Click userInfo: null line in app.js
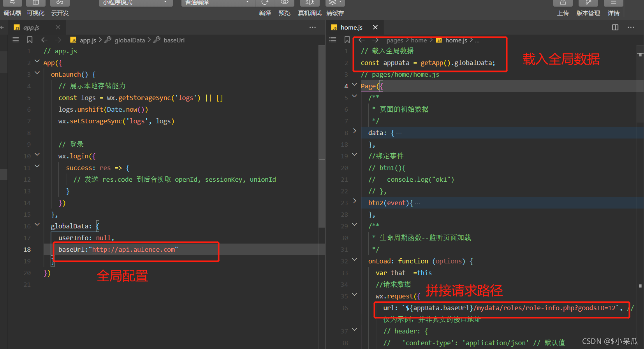Screen dimensions: 644x349 click(86, 238)
